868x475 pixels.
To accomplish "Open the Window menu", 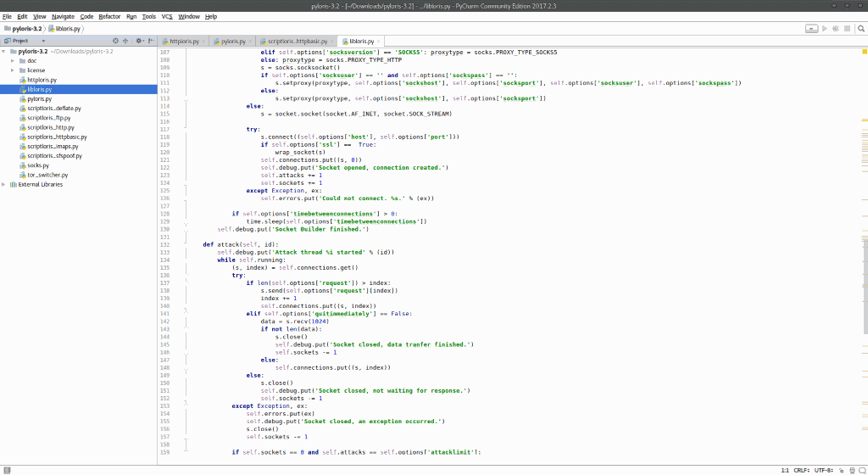I will 189,17.
